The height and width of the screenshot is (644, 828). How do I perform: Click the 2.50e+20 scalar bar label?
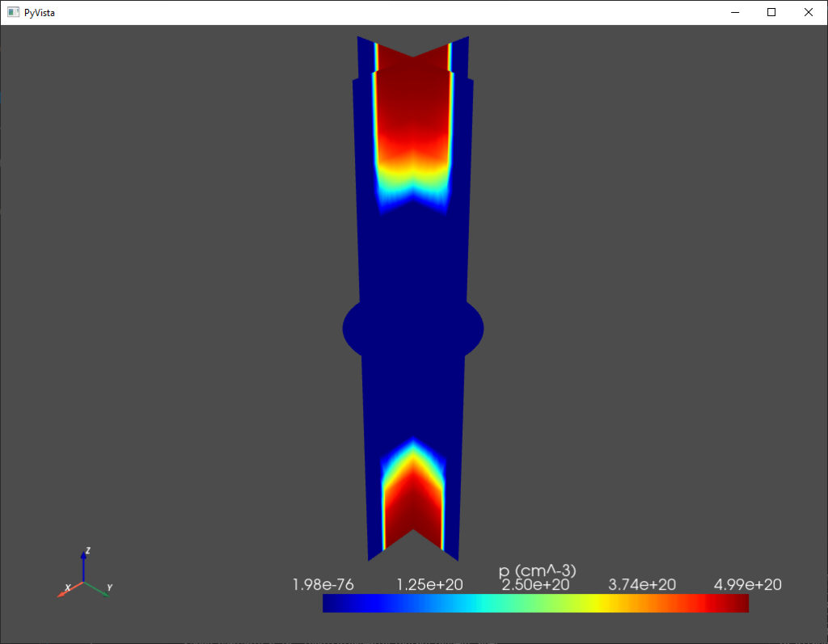point(535,584)
